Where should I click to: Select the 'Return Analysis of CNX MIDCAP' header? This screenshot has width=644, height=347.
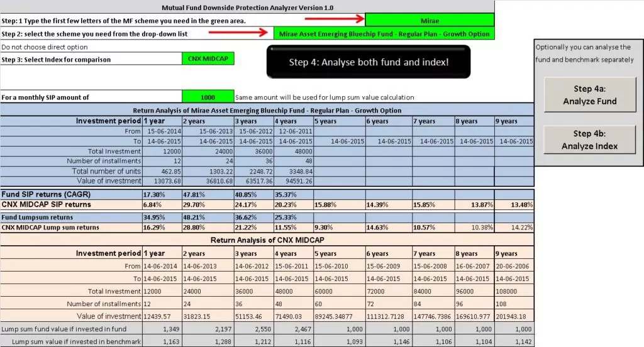(x=267, y=240)
